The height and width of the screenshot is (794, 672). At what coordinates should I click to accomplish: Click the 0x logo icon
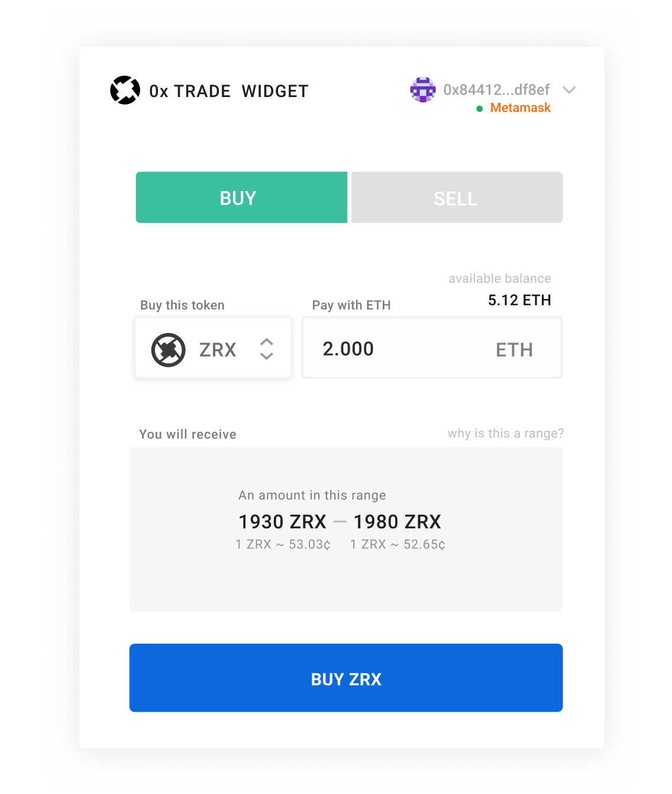click(x=125, y=91)
